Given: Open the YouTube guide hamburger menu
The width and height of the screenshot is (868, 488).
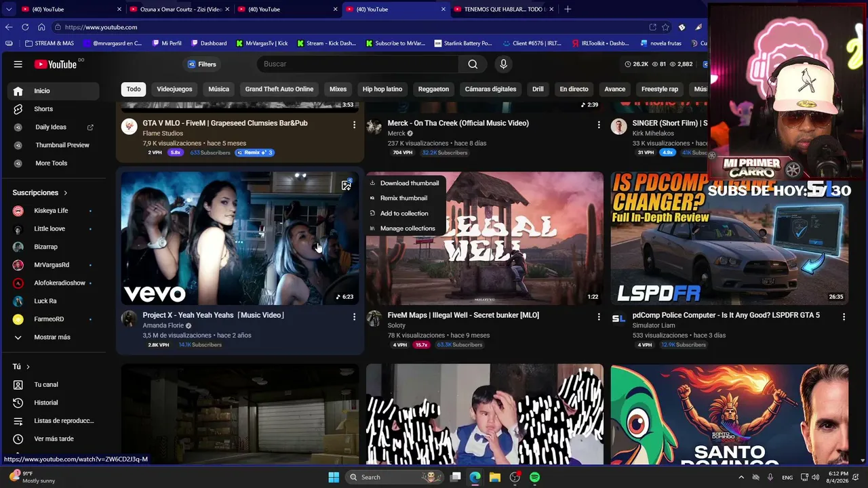Looking at the screenshot, I should tap(18, 64).
